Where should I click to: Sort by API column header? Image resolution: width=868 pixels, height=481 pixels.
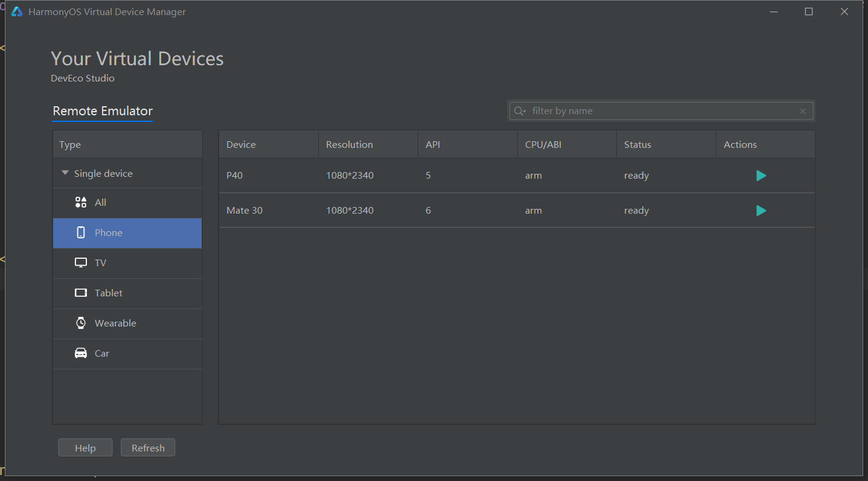(x=468, y=145)
